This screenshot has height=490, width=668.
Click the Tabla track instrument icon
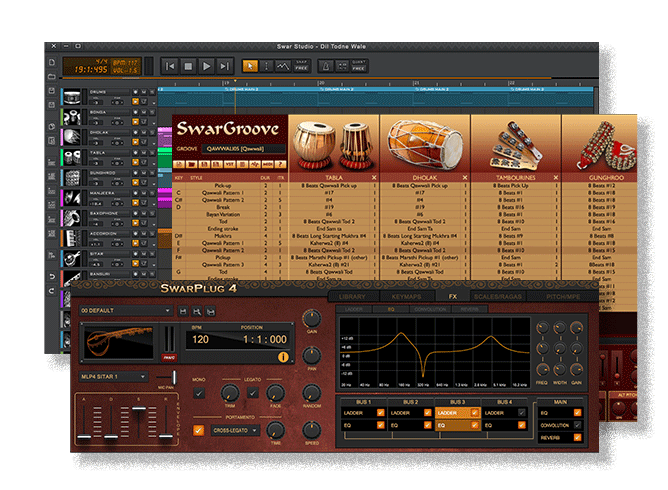tap(73, 159)
